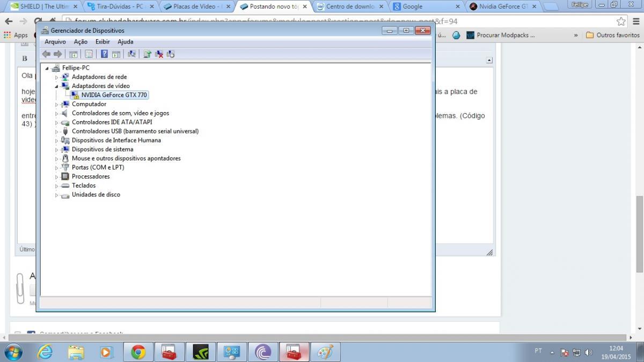Switch to the Placas de Vídeo tab
Viewport: 644px width, 362px height.
coord(197,6)
